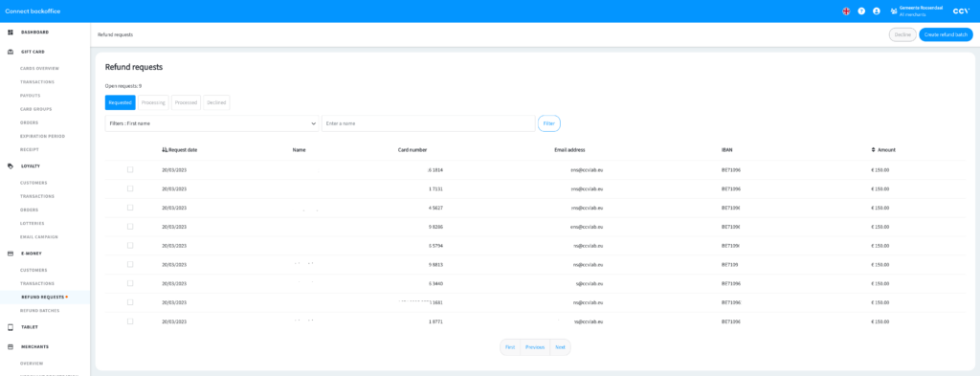The width and height of the screenshot is (980, 376).
Task: Open the user account profile icon
Action: point(877,11)
